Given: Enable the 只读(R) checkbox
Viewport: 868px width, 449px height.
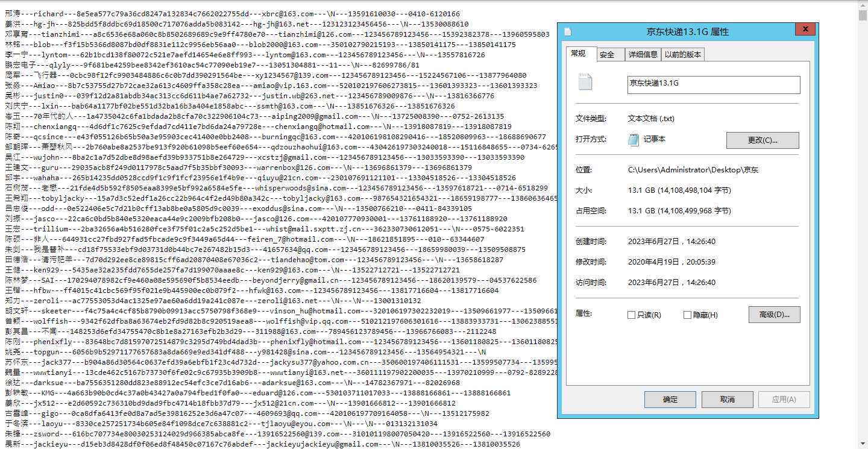Looking at the screenshot, I should (x=632, y=315).
